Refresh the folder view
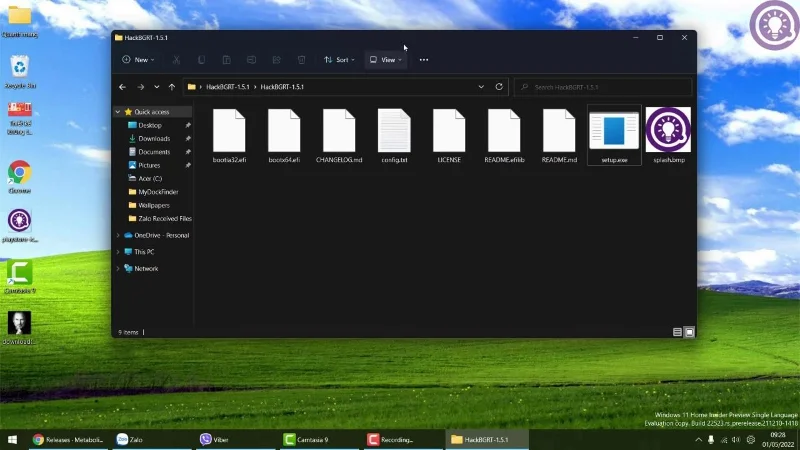This screenshot has width=800, height=450. coord(499,87)
